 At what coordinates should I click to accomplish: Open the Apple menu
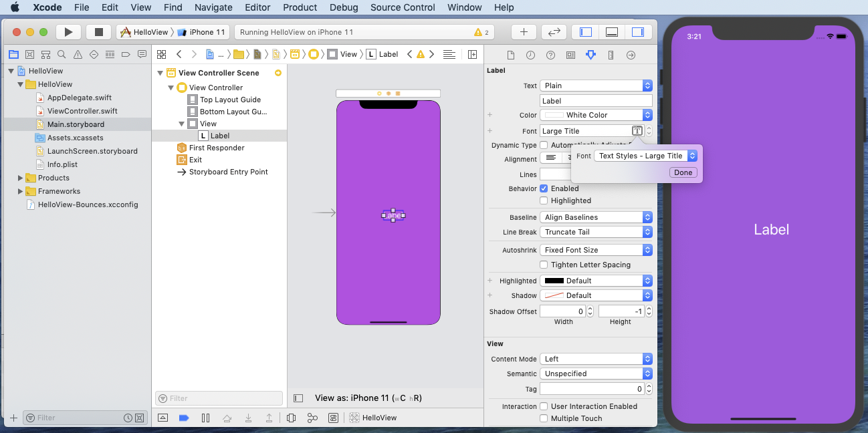(x=14, y=7)
